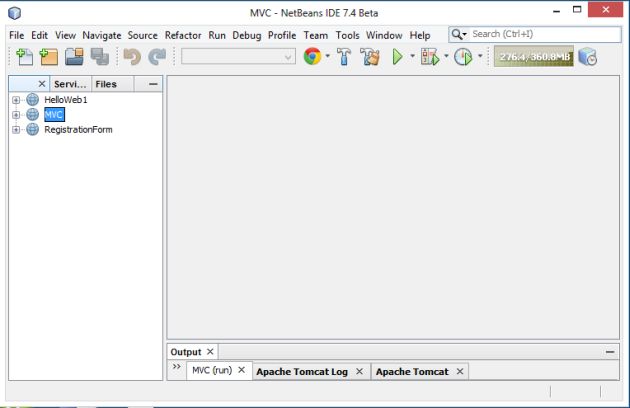Switch to the Apache Tomcat output tab
This screenshot has width=630, height=408.
[412, 371]
